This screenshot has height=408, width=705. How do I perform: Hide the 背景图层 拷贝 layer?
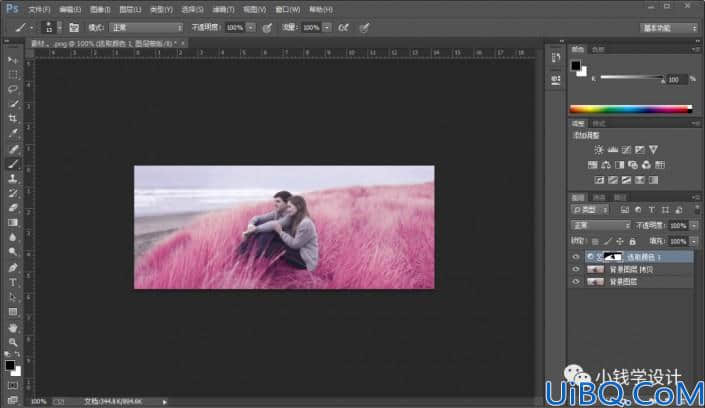pyautogui.click(x=576, y=269)
